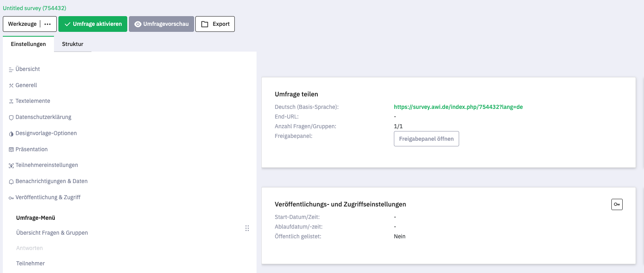The image size is (644, 273).
Task: Open Textelemente settings in the sidebar
Action: click(x=33, y=101)
